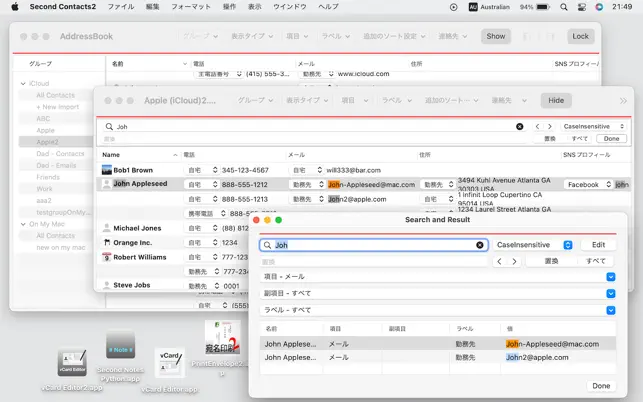Click the Australian input source icon
643x402 pixels.
point(473,7)
